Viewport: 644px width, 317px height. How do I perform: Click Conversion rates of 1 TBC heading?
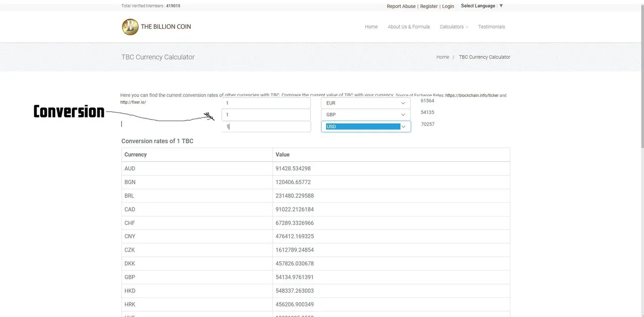pyautogui.click(x=157, y=141)
